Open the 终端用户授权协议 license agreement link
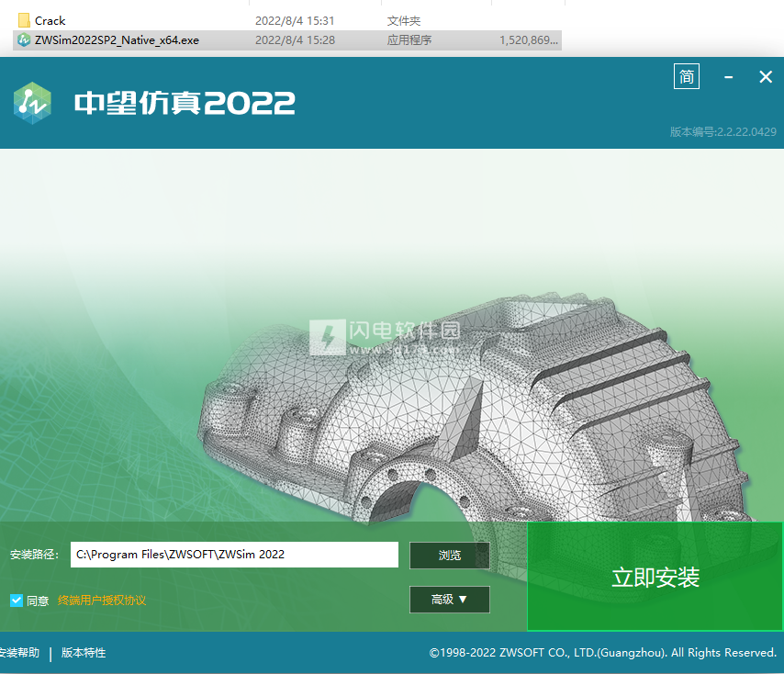 (x=102, y=600)
